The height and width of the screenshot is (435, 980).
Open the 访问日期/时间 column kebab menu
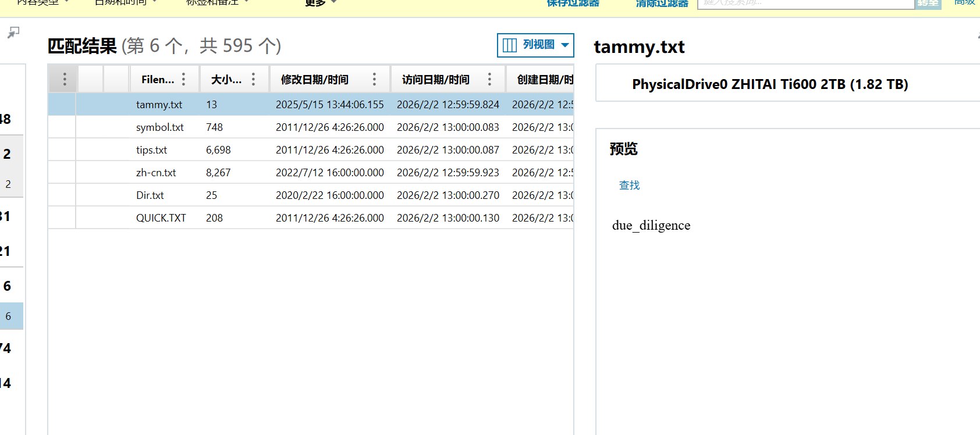(x=489, y=79)
